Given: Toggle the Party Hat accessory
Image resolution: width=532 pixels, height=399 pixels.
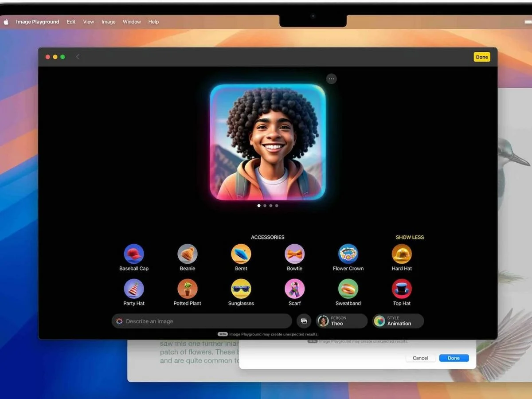Looking at the screenshot, I should pyautogui.click(x=134, y=288).
